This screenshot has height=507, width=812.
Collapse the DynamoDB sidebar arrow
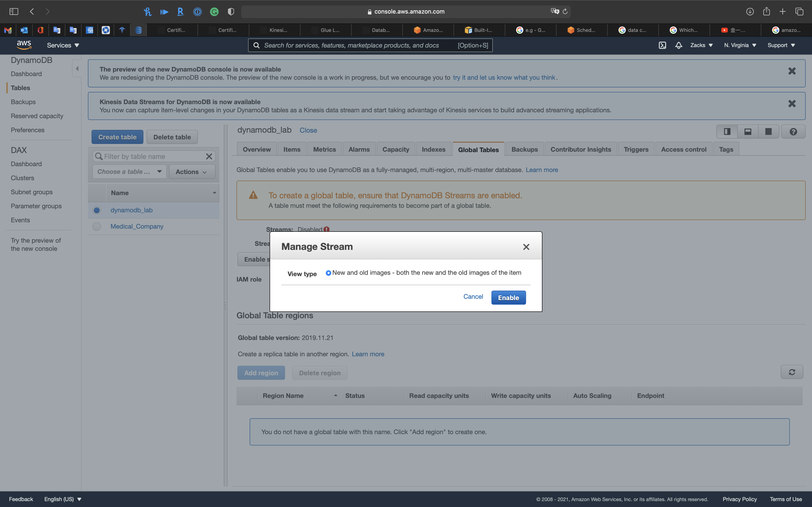[x=77, y=69]
